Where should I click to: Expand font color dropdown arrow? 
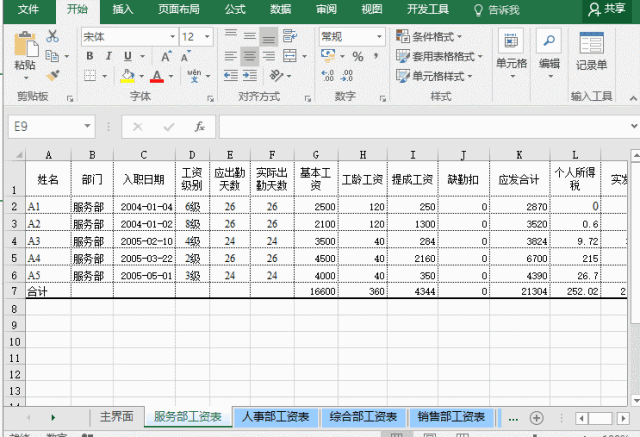tap(171, 76)
